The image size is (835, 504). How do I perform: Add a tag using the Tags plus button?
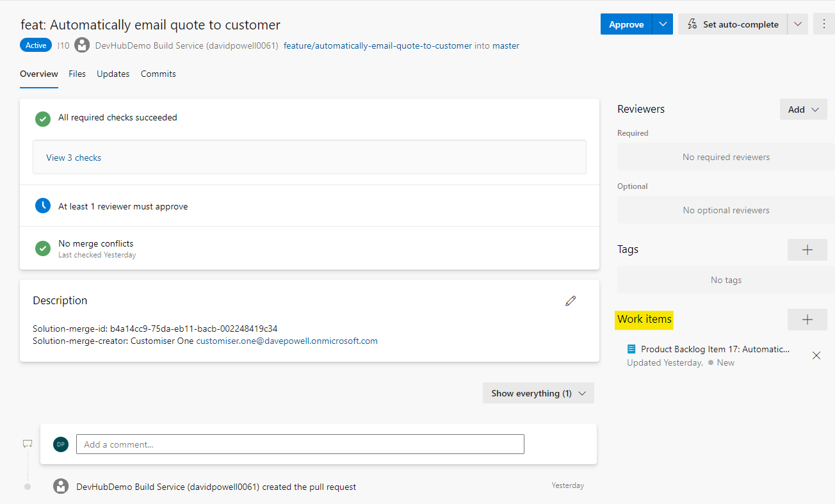807,250
